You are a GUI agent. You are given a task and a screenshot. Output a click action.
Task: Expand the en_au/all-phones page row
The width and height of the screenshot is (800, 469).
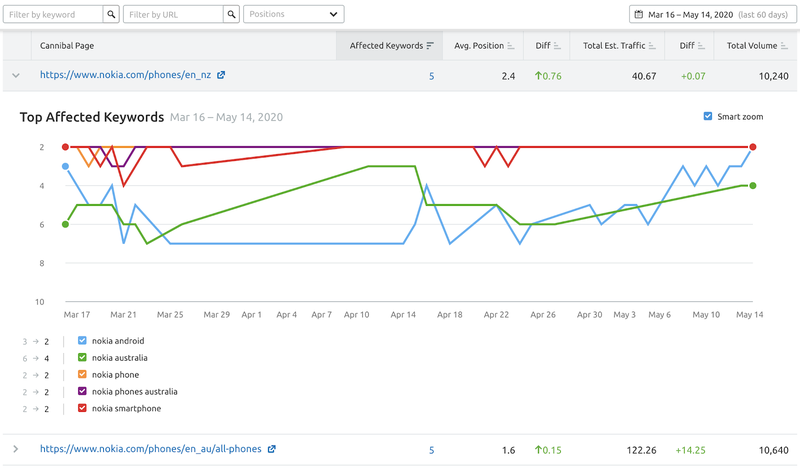click(x=15, y=450)
